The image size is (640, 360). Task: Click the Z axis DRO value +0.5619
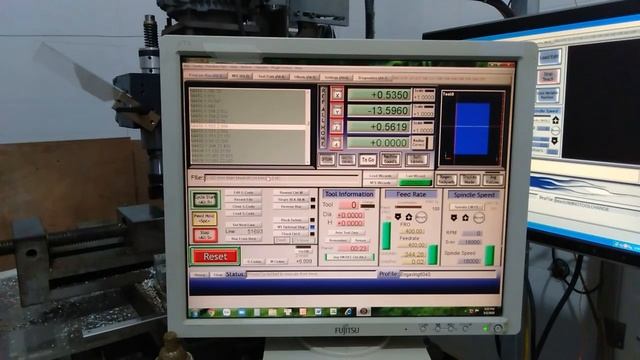click(x=379, y=127)
